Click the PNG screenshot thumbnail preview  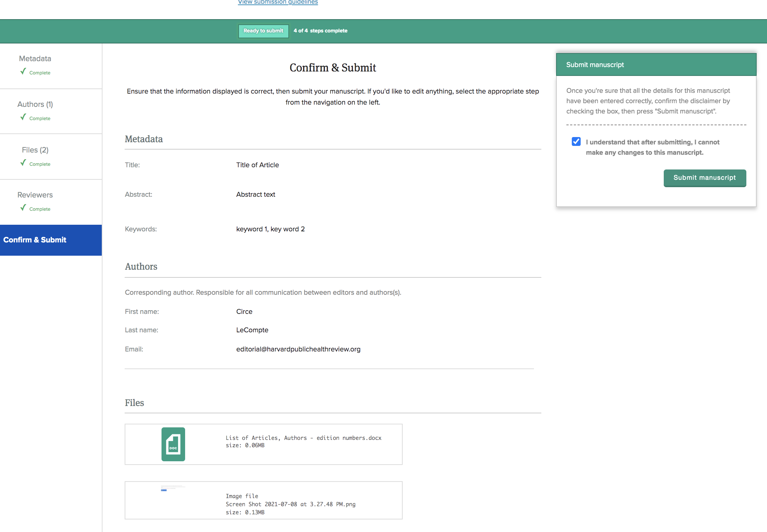pos(172,489)
